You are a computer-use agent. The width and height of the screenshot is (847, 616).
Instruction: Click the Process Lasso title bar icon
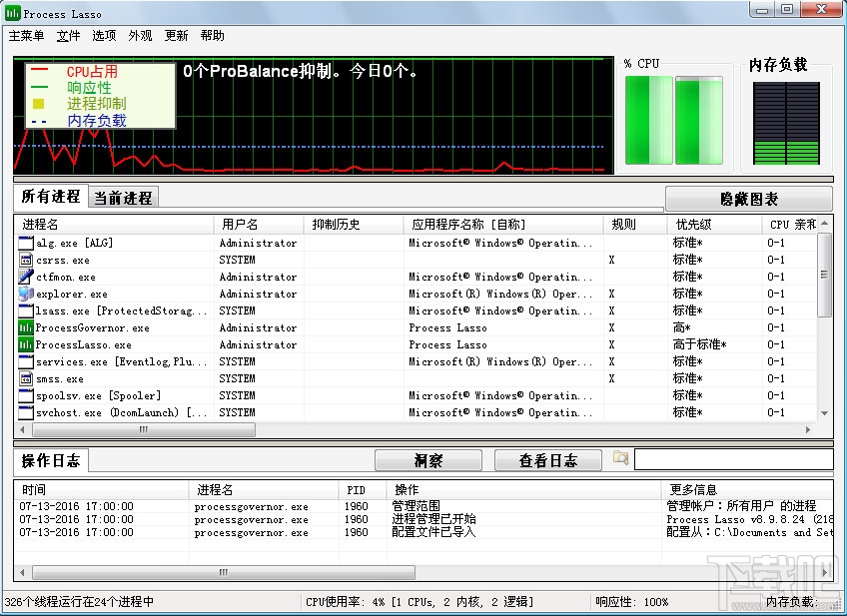12,13
